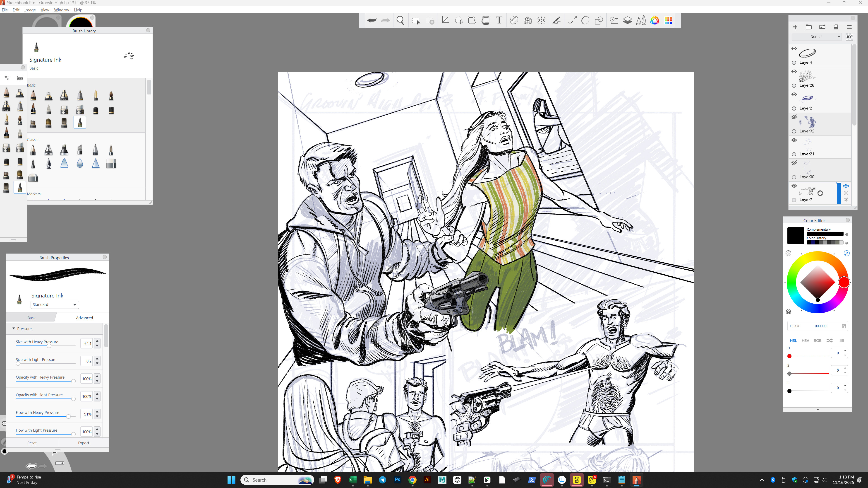
Task: Select the Flood Fill bucket tool
Action: pos(486,21)
